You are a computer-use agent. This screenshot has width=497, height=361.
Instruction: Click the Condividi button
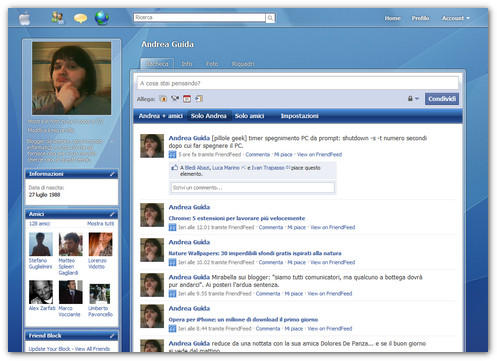[442, 99]
